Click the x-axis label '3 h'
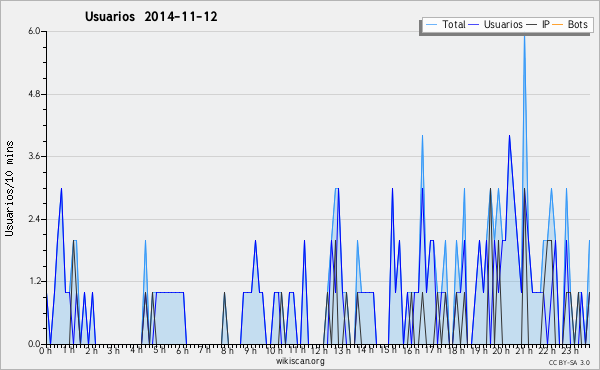The image size is (600, 370). tap(113, 350)
